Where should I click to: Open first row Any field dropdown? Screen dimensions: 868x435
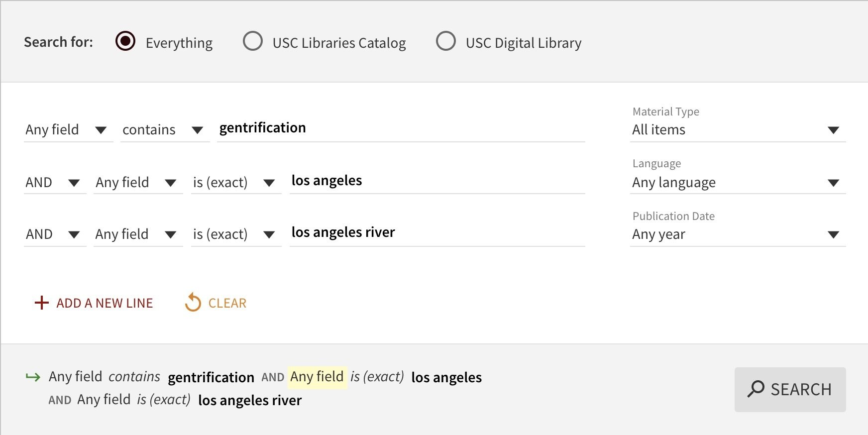pyautogui.click(x=67, y=130)
